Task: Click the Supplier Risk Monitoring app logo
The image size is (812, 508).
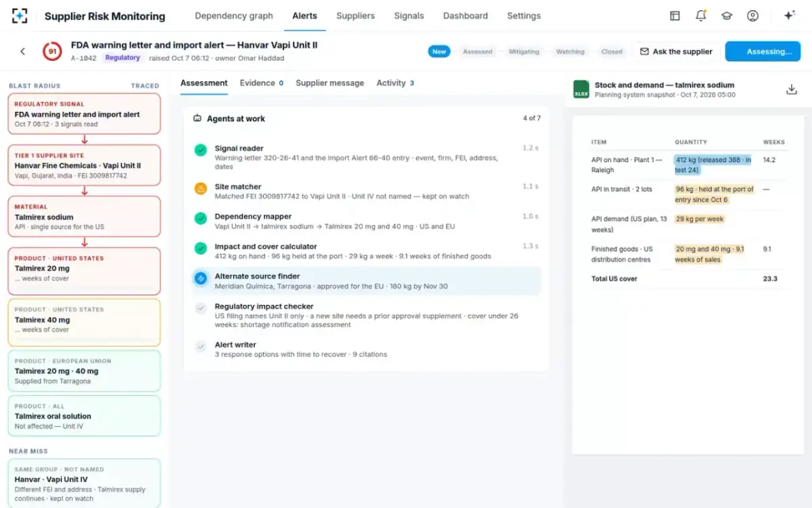Action: pyautogui.click(x=20, y=16)
